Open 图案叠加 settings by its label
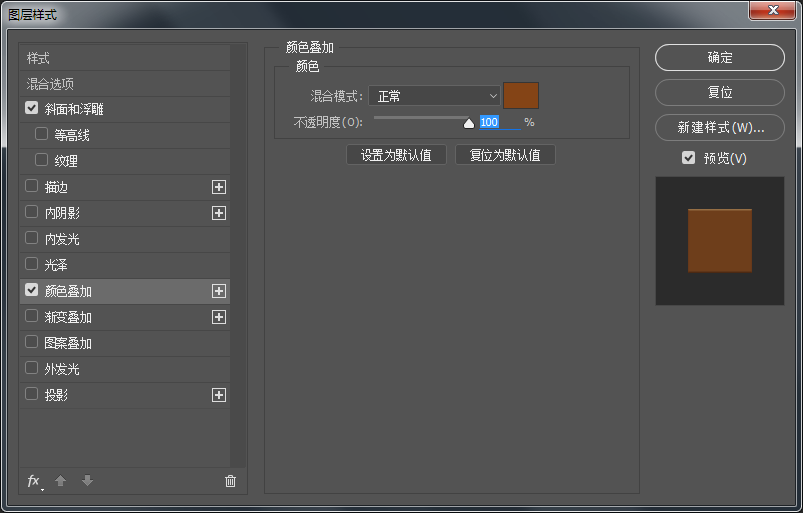This screenshot has height=513, width=803. [x=68, y=343]
